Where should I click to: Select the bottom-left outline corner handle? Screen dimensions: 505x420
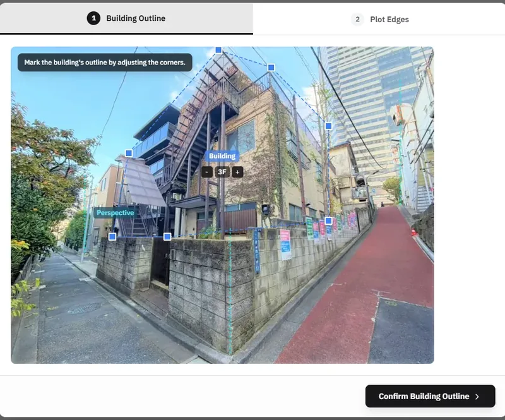(112, 236)
